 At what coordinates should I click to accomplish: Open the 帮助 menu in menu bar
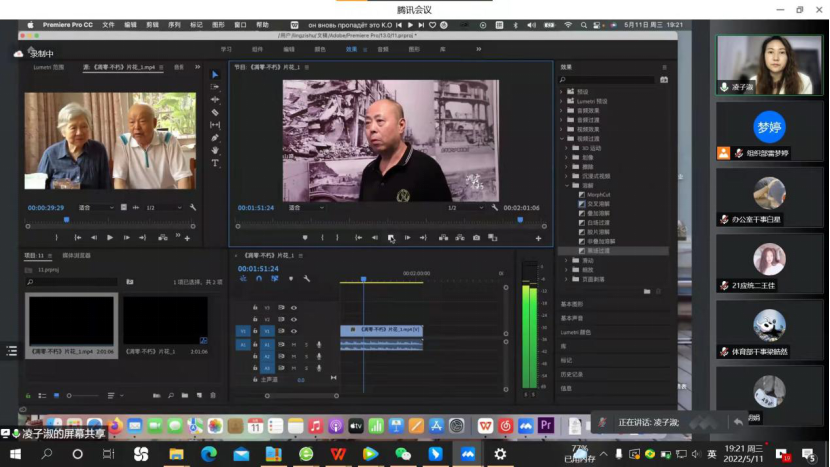[x=263, y=25]
